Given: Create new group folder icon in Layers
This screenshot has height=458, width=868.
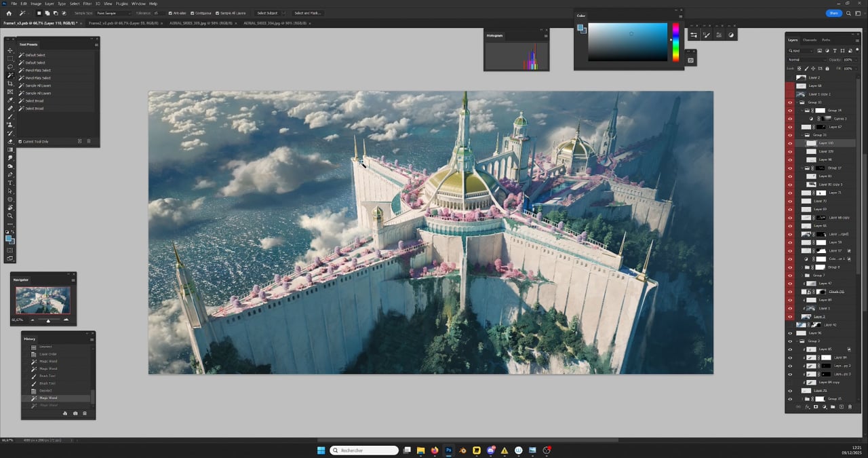Looking at the screenshot, I should 833,406.
